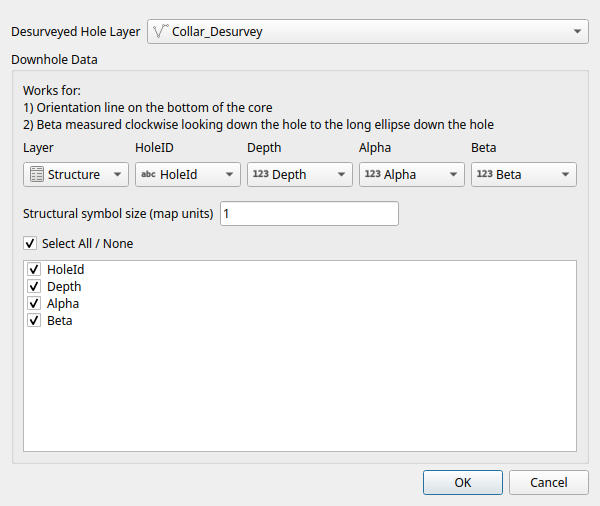Click the 123 numeric icon beside Depth

[260, 174]
